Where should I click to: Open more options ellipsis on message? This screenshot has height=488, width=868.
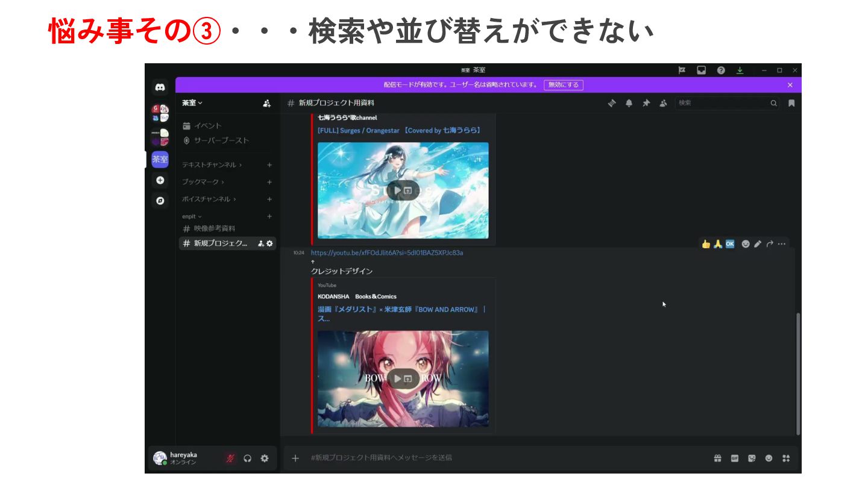click(x=782, y=244)
